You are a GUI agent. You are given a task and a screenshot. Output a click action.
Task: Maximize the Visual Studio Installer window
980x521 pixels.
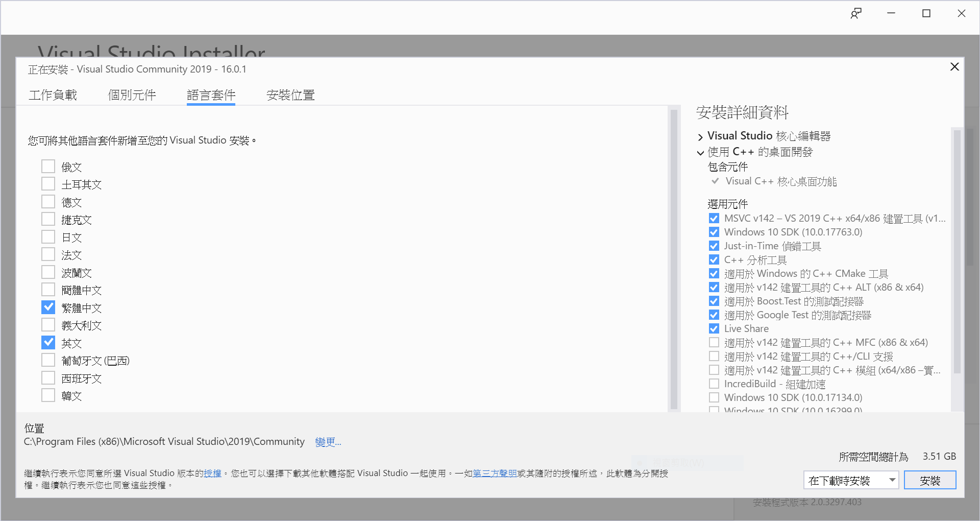pyautogui.click(x=926, y=14)
